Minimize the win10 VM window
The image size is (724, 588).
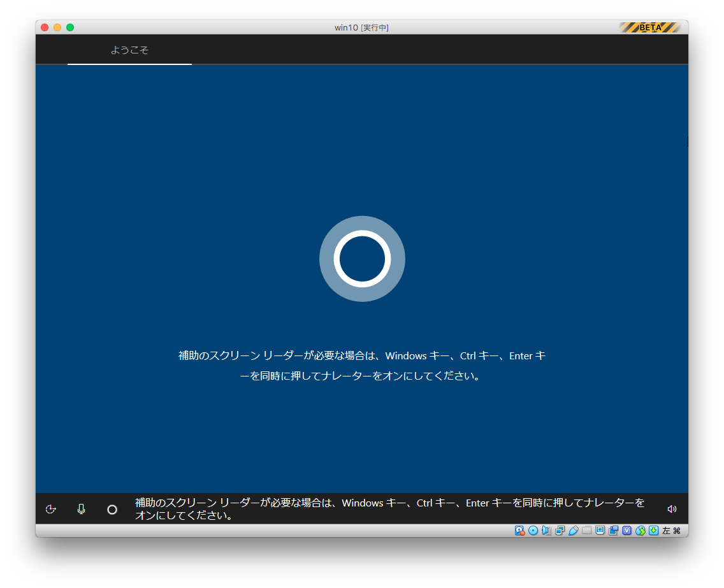57,27
